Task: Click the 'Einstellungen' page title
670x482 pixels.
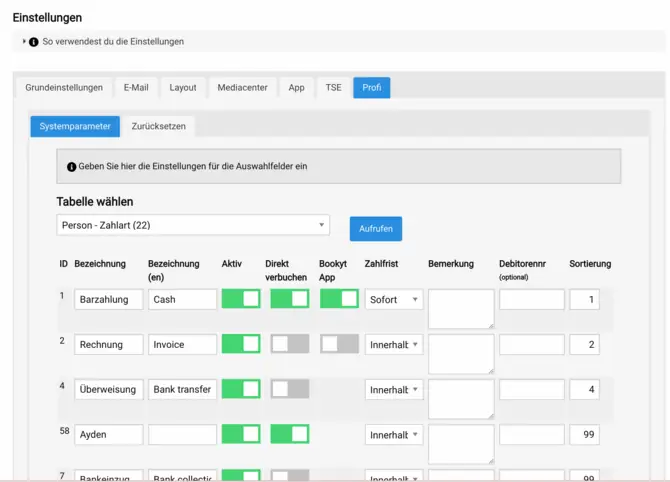Action: (47, 18)
